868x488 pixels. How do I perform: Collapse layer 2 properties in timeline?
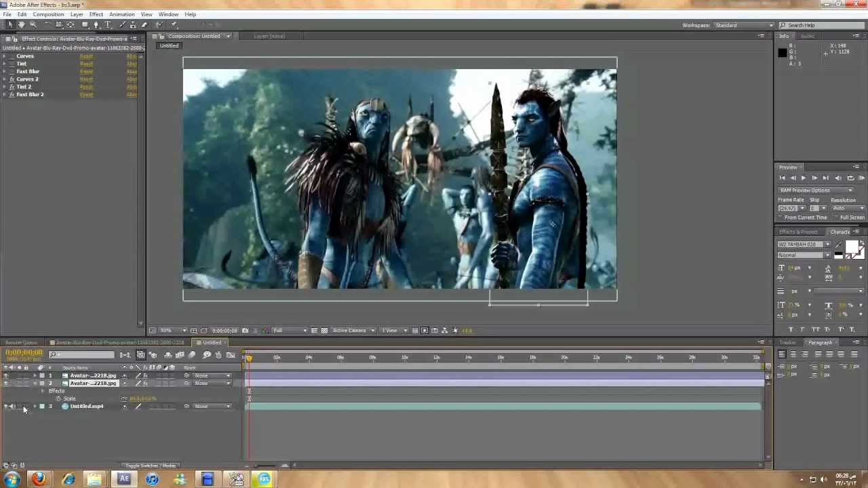click(x=35, y=384)
